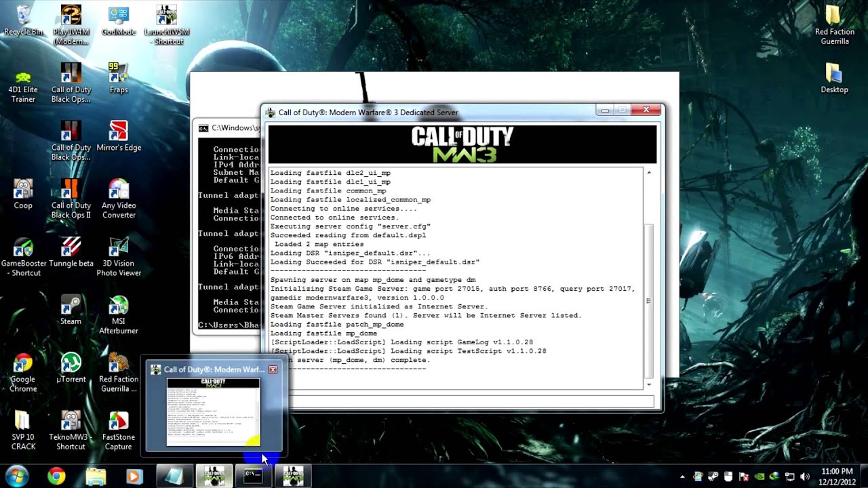Screen dimensions: 868x488
Task: Click the server console scroll up arrow
Action: (649, 173)
